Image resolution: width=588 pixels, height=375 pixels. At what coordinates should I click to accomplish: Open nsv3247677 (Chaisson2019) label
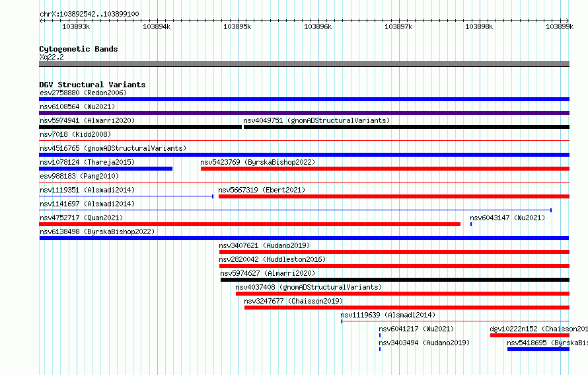coord(293,301)
